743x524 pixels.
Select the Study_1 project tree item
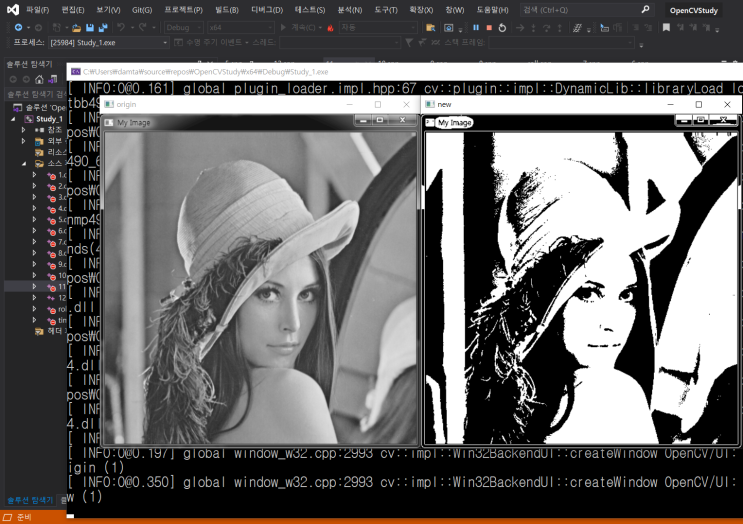point(44,119)
